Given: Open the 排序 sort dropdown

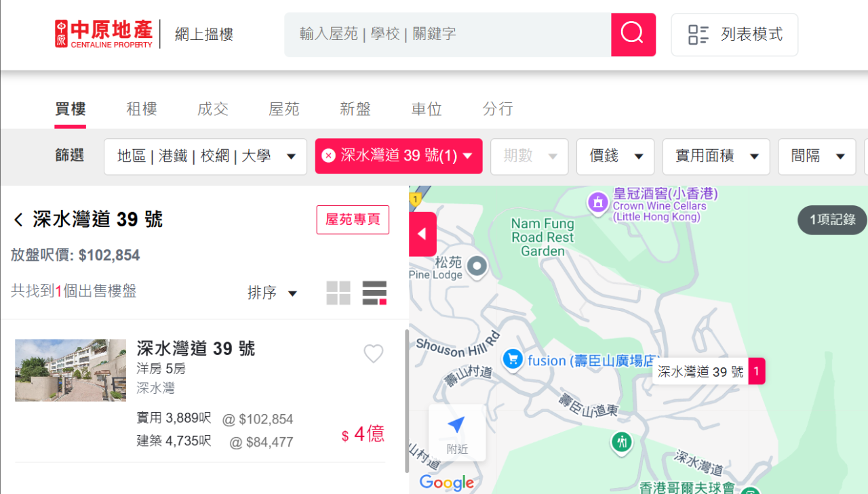Looking at the screenshot, I should [272, 293].
